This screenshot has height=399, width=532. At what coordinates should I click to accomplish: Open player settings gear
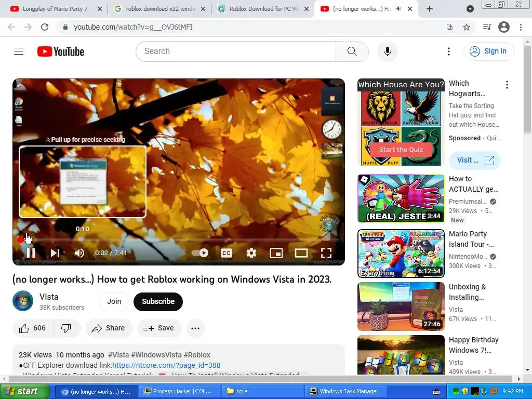pos(251,253)
